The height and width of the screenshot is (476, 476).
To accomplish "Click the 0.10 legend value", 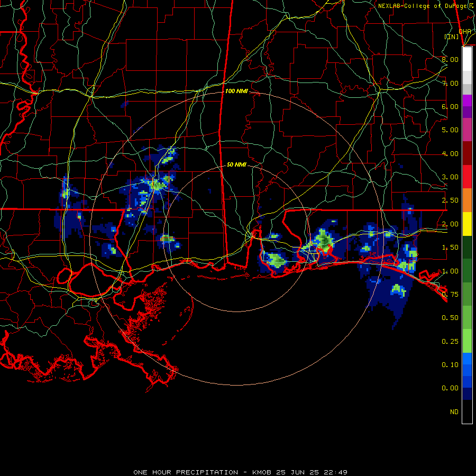I will 450,365.
